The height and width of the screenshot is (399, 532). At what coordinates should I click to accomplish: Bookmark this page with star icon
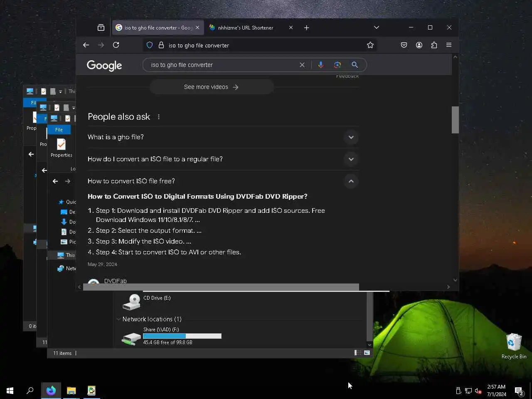click(370, 45)
